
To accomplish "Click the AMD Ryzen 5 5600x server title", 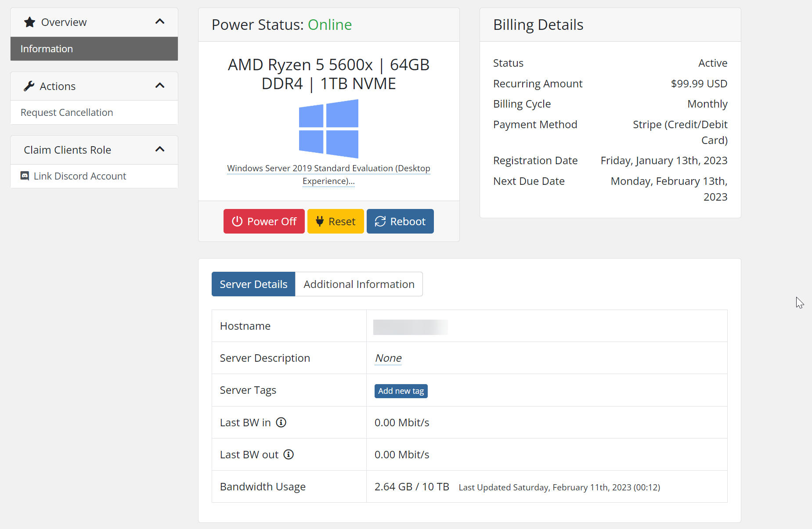I will pyautogui.click(x=328, y=74).
